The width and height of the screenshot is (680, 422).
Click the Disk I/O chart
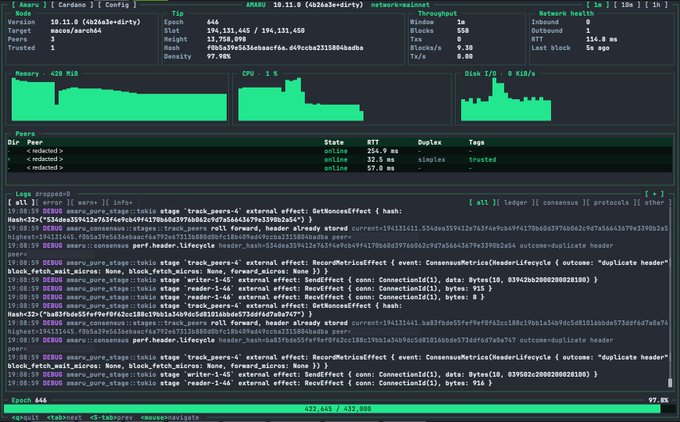coord(506,99)
